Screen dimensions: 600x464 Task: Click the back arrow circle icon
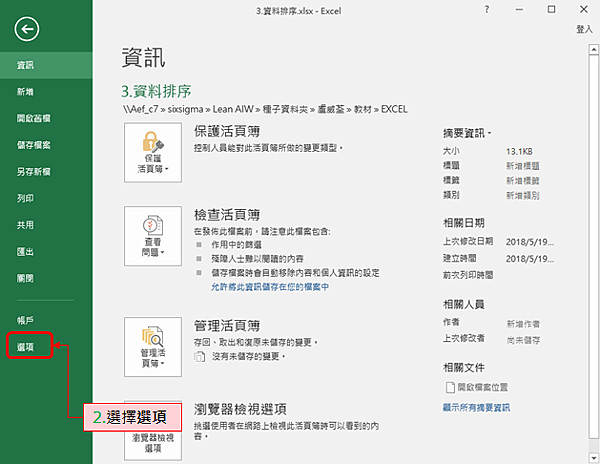27,29
